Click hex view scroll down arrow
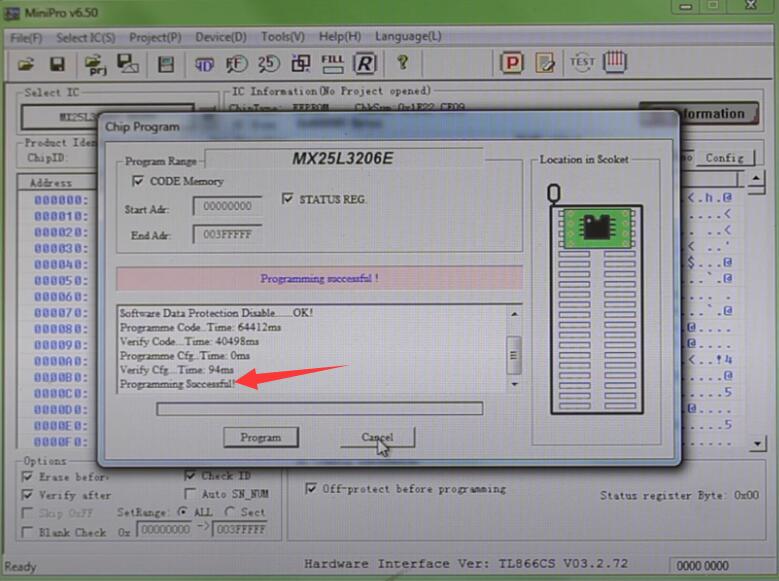 757,443
